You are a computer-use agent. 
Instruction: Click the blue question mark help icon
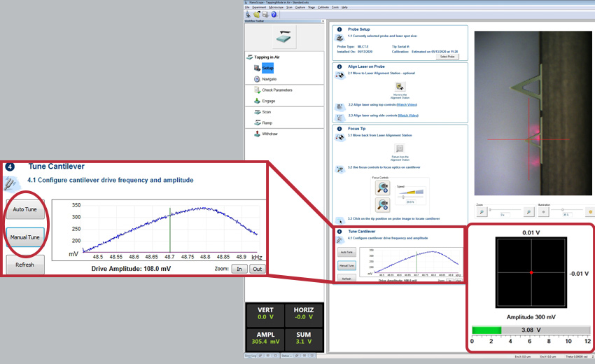[x=274, y=15]
